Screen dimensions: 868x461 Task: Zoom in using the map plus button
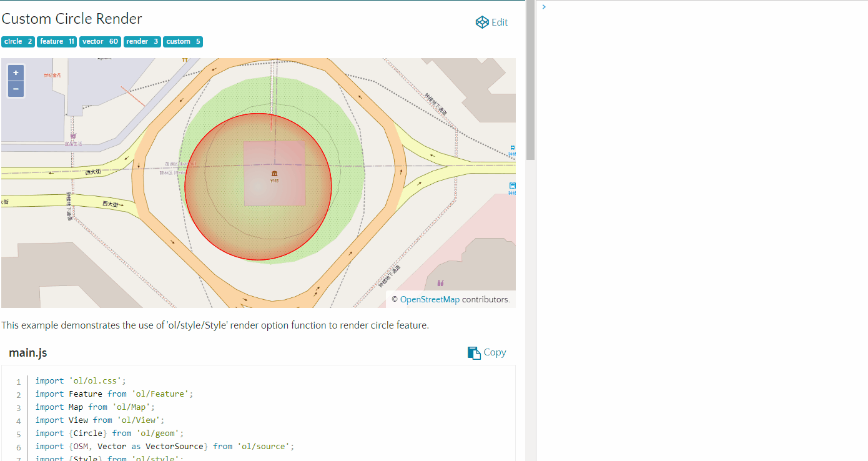pyautogui.click(x=15, y=72)
